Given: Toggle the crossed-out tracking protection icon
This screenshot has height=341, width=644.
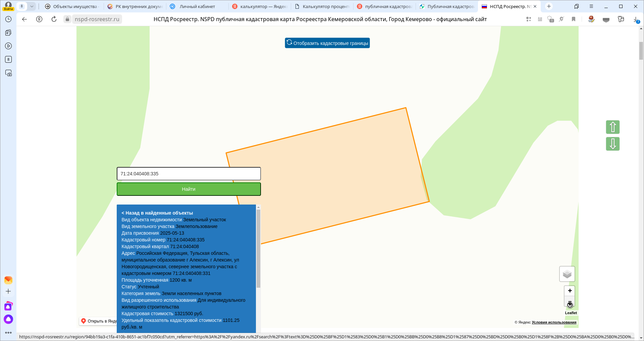Looking at the screenshot, I should (561, 19).
